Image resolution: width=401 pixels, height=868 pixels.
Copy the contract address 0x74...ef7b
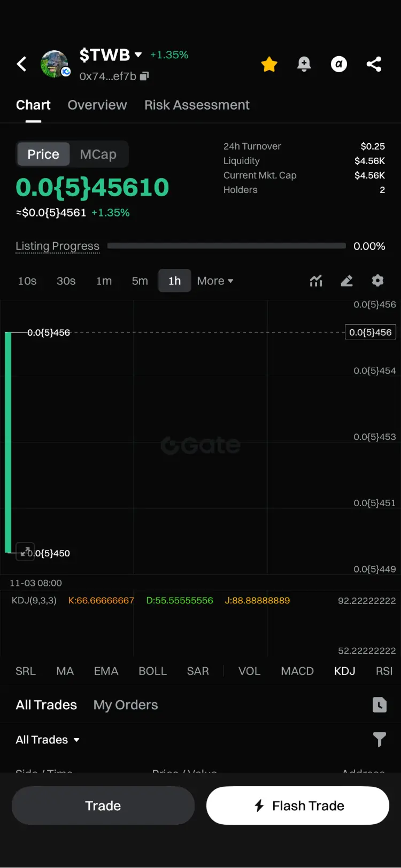144,76
